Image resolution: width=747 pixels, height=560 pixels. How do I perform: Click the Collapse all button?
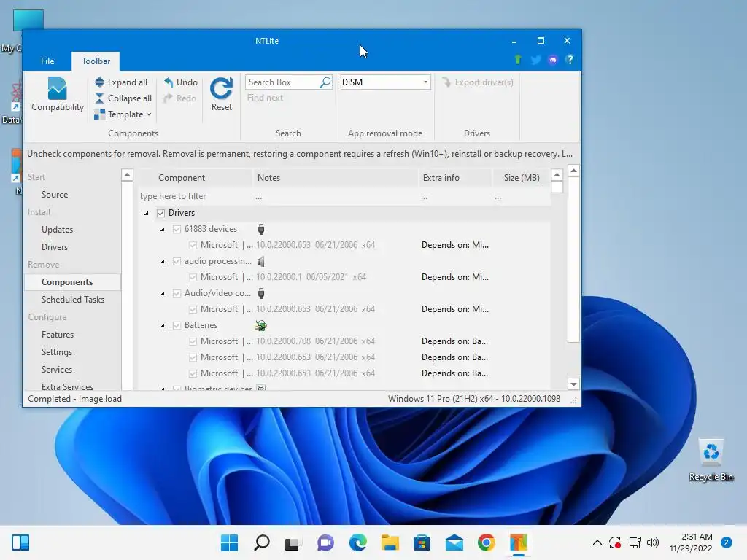click(x=123, y=98)
